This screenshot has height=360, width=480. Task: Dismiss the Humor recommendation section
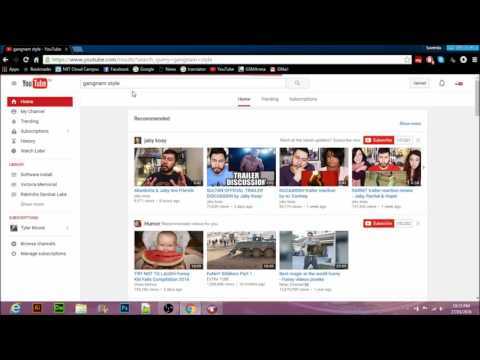click(418, 223)
